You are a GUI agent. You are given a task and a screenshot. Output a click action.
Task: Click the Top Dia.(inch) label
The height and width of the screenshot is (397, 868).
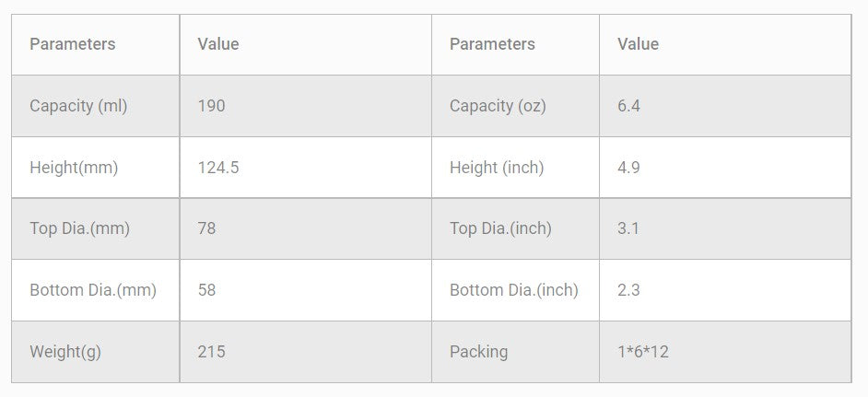coord(500,228)
